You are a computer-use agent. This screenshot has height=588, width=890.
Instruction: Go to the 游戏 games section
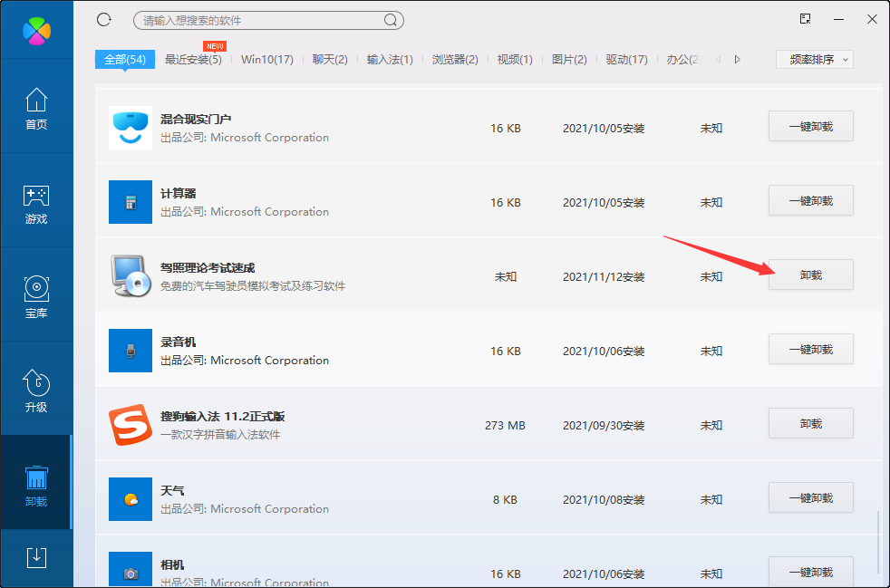click(36, 203)
